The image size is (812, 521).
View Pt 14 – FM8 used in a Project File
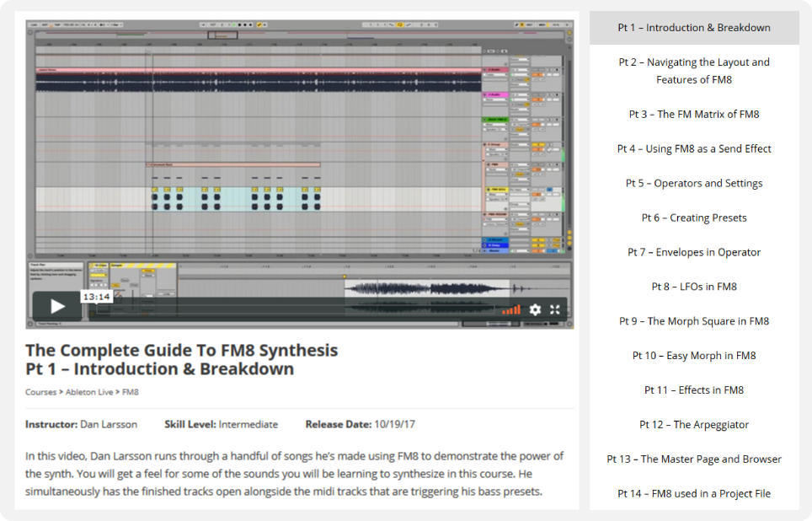(694, 493)
